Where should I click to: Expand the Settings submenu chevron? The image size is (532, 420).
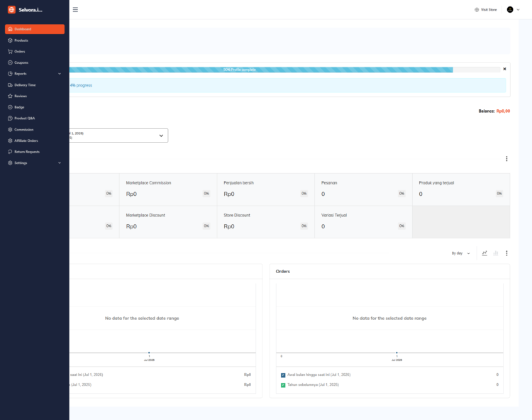(60, 163)
